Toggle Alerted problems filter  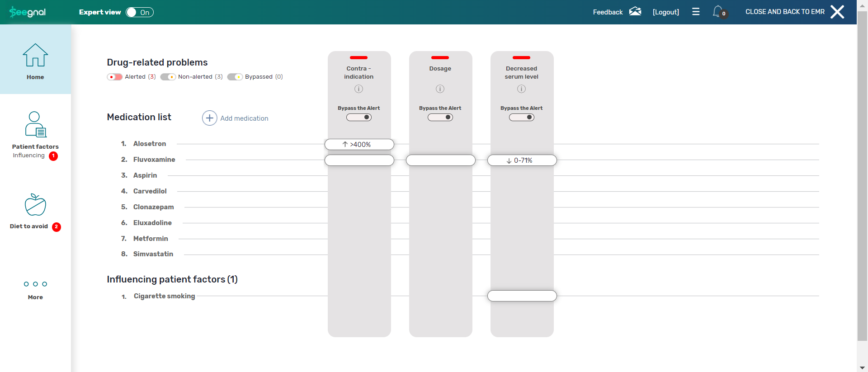pyautogui.click(x=114, y=77)
